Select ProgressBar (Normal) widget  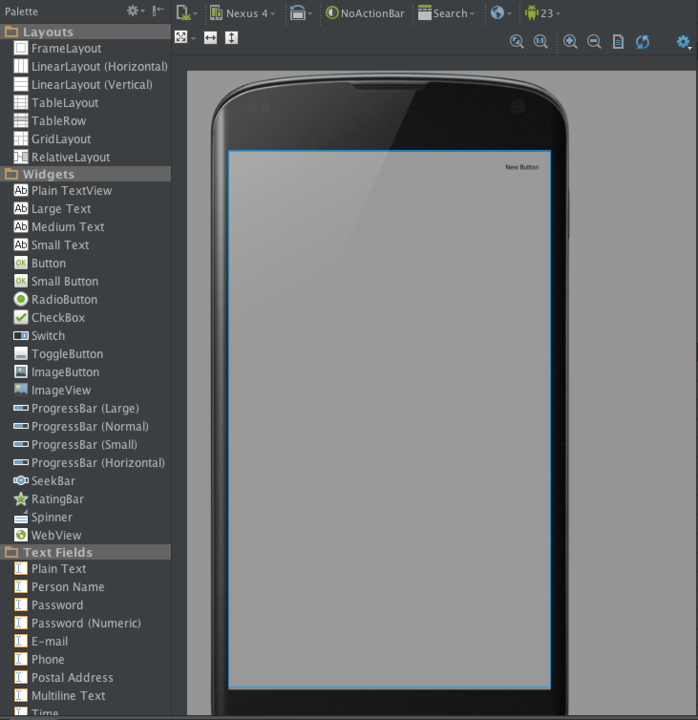pyautogui.click(x=85, y=427)
